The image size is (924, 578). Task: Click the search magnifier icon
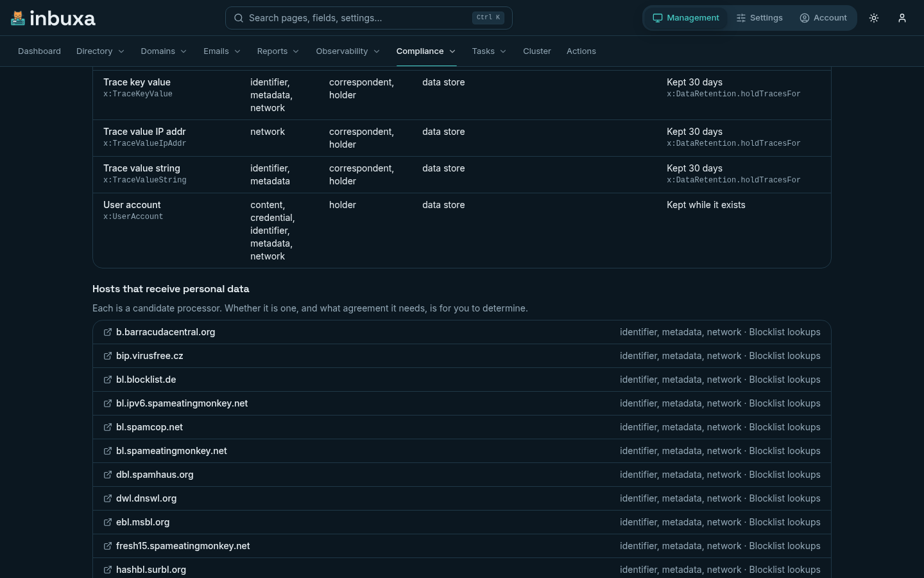coord(239,18)
